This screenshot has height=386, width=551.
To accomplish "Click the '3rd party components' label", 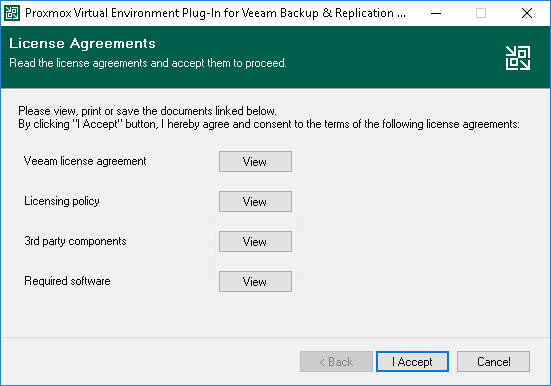I will (75, 241).
